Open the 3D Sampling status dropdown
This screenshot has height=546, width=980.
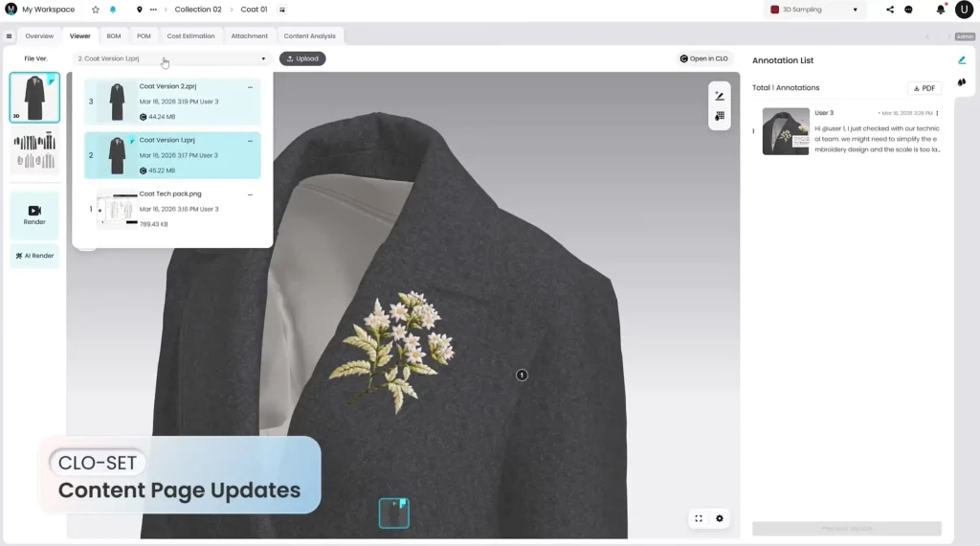pos(855,10)
